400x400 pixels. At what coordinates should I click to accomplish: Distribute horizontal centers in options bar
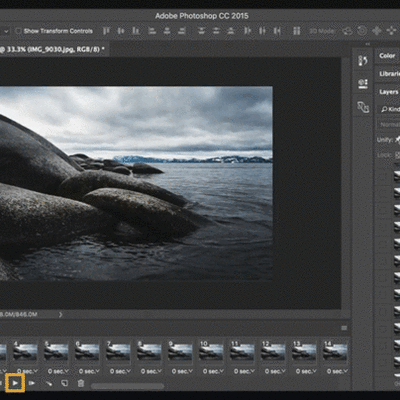tap(262, 31)
